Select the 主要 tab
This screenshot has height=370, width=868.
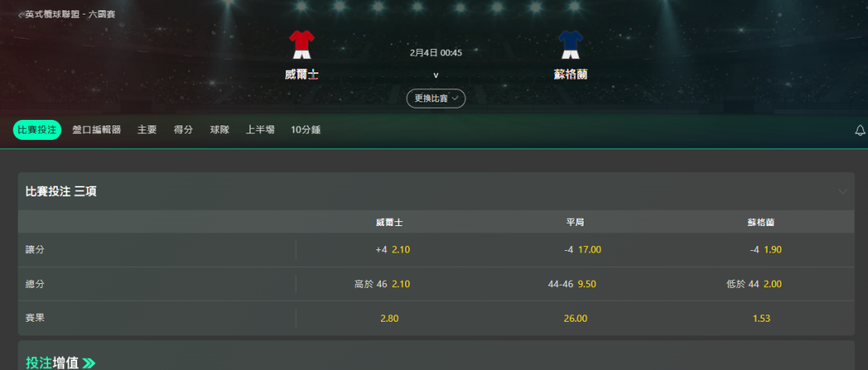coord(147,130)
